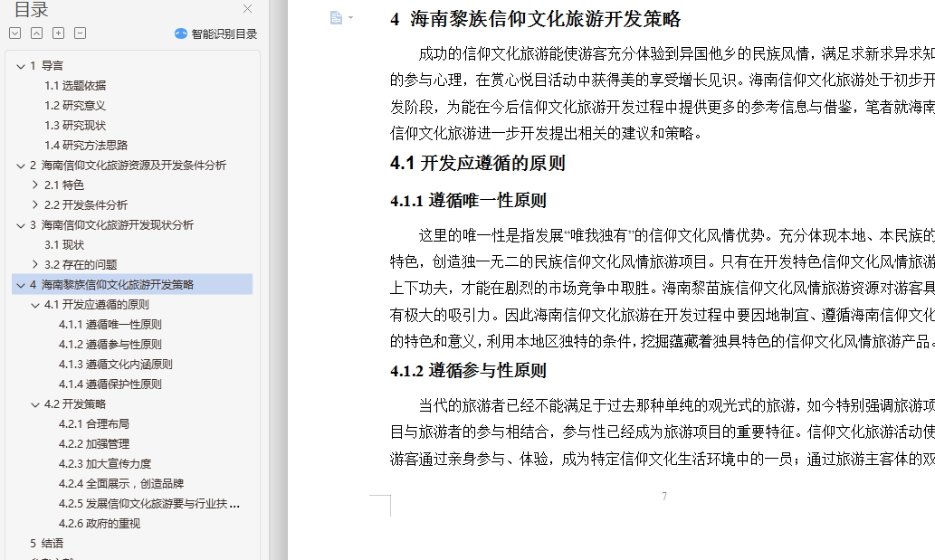Click the expand-all-levels icon in 目录 toolbar
The width and height of the screenshot is (935, 560).
(15, 33)
